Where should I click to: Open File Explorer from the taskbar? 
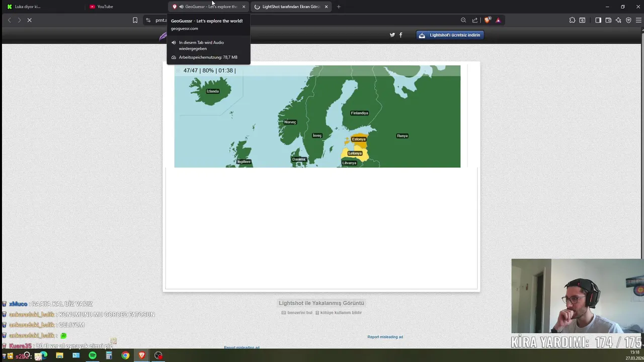(59, 355)
